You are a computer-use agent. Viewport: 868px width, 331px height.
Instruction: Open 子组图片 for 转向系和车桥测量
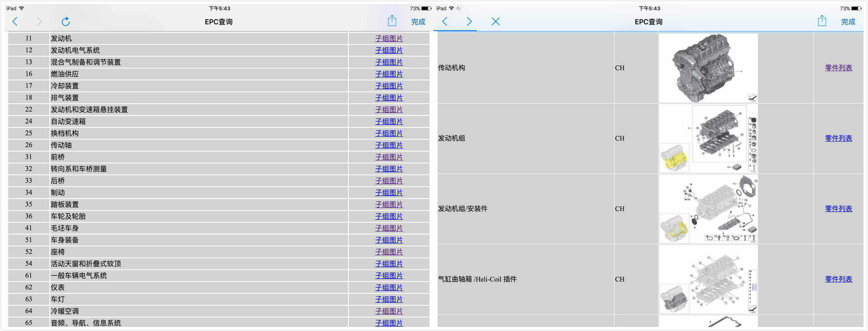389,169
